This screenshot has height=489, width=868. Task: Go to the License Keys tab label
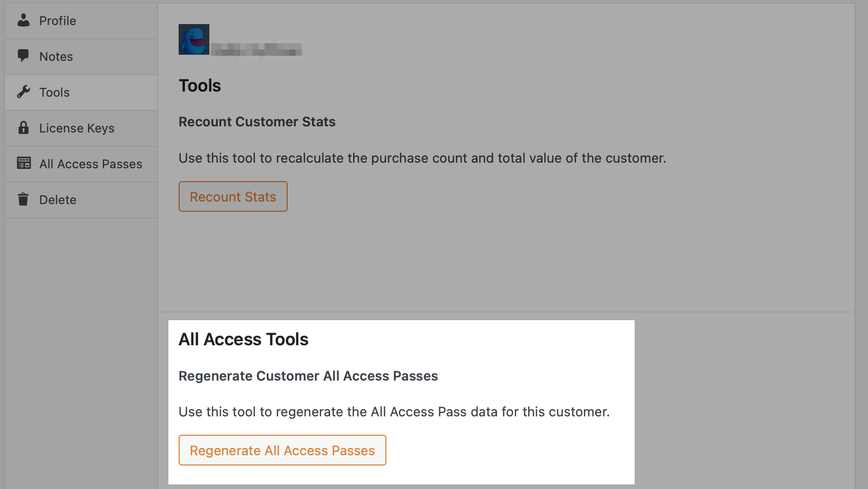click(77, 128)
